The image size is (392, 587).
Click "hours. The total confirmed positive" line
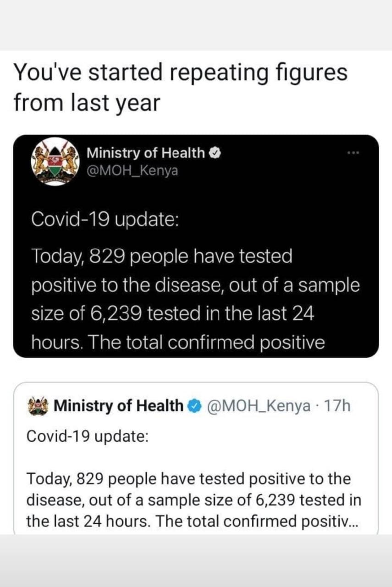coord(178,343)
